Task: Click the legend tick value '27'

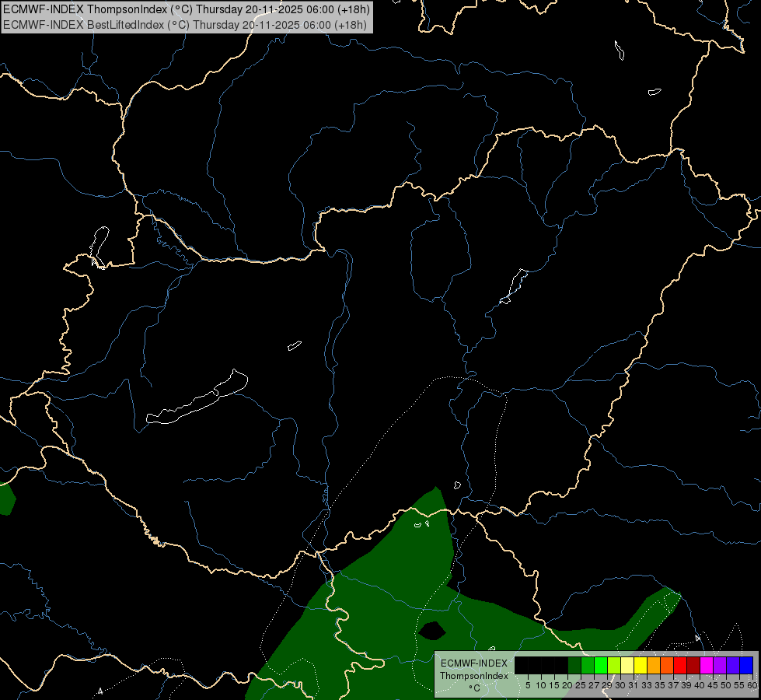Action: click(594, 685)
